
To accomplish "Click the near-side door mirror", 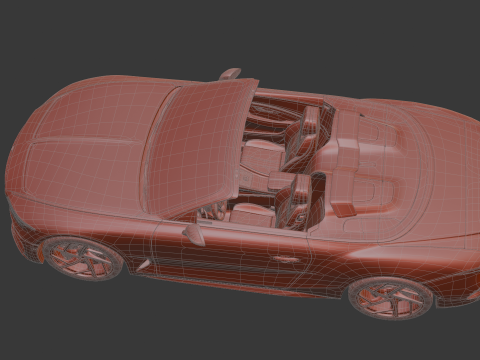I will [194, 234].
